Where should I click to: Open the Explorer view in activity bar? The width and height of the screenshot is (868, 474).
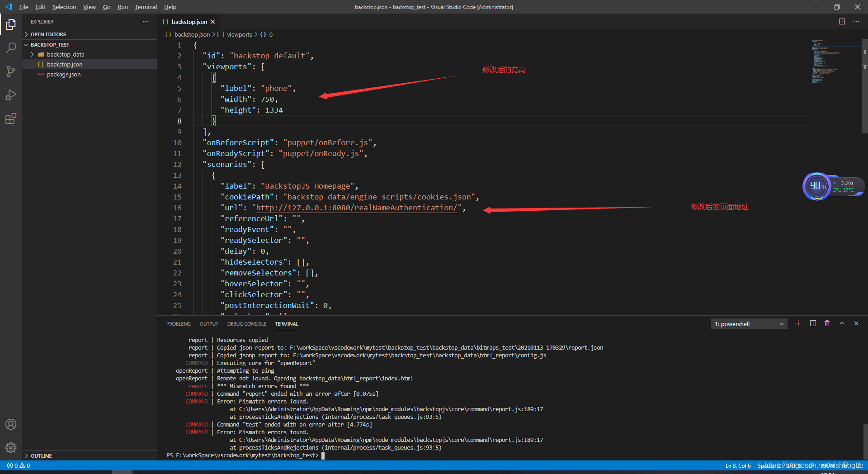[x=11, y=24]
